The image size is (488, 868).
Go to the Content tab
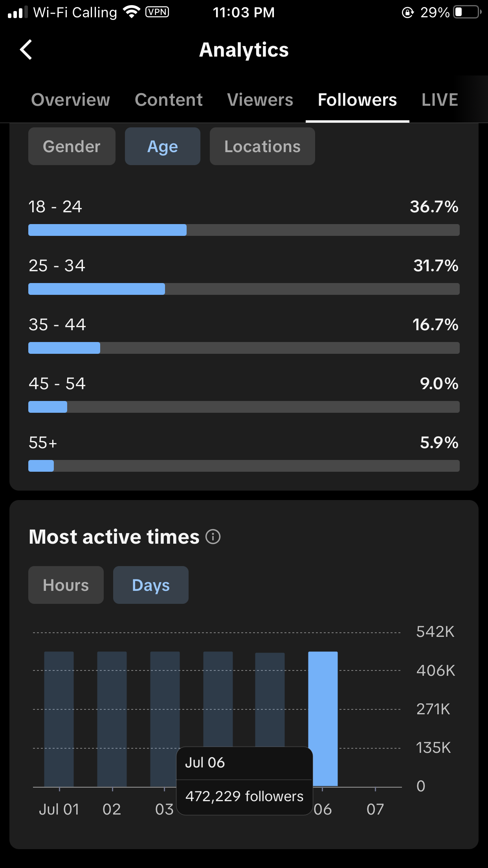169,100
